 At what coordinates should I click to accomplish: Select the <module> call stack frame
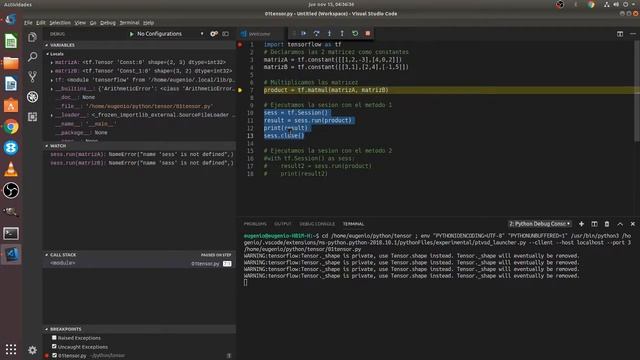click(139, 264)
